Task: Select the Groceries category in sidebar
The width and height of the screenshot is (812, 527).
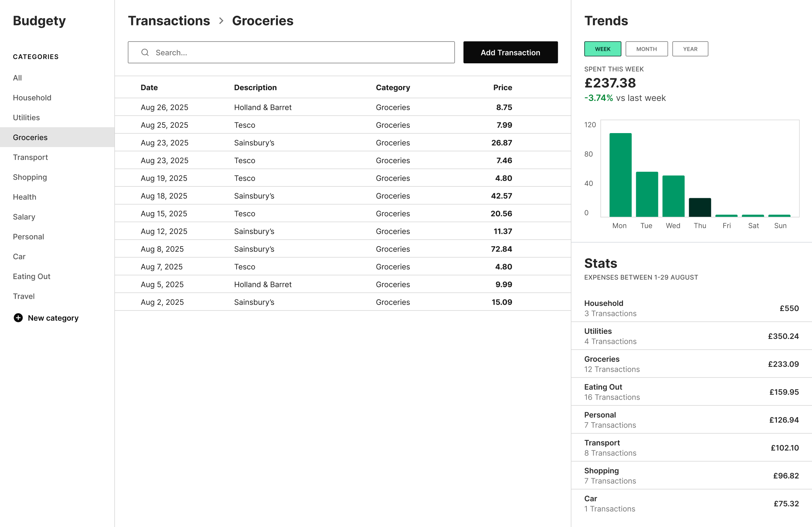Action: pyautogui.click(x=30, y=137)
